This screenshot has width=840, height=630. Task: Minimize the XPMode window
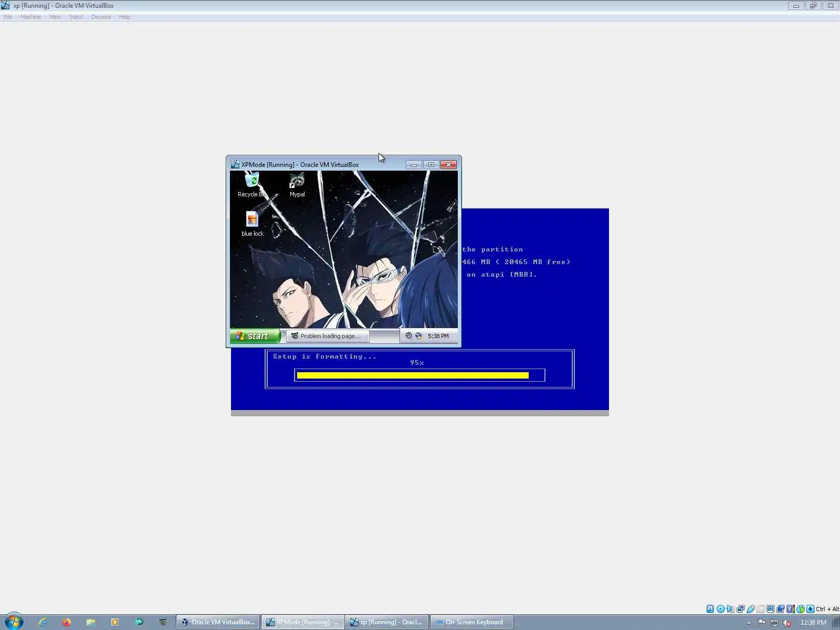(x=414, y=165)
